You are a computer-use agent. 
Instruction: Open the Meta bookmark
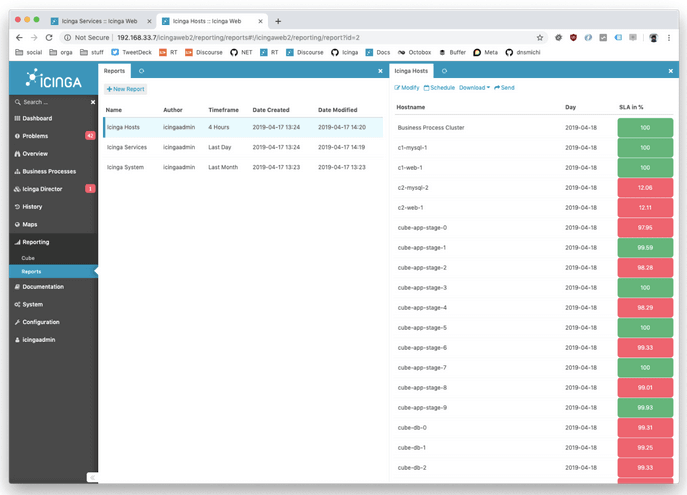point(485,52)
